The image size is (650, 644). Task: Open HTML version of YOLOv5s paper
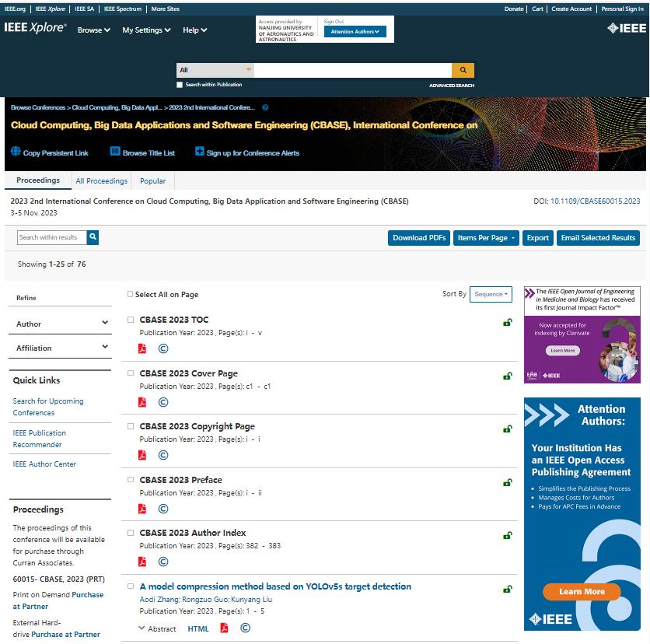click(198, 628)
